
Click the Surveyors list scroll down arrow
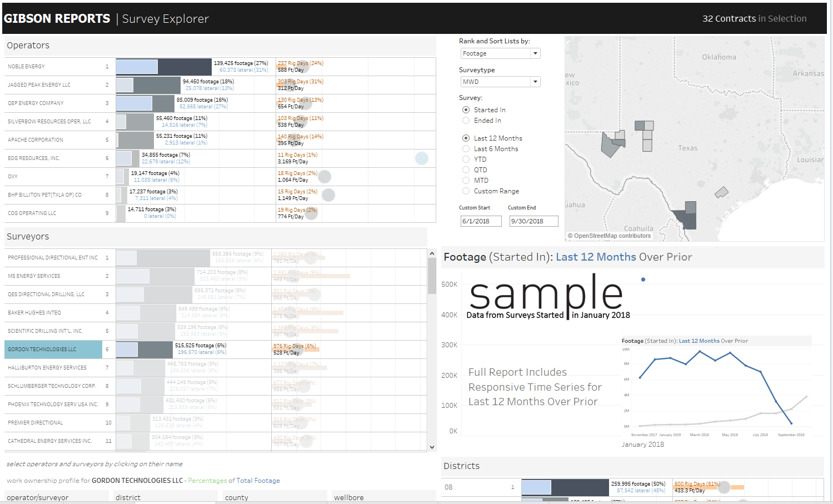tap(432, 447)
